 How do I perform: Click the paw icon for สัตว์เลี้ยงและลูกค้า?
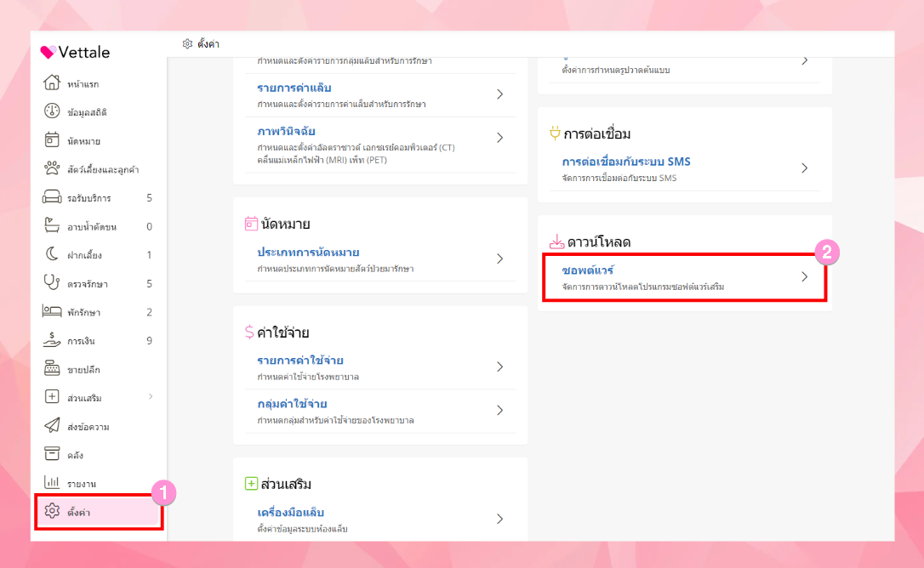pos(52,168)
